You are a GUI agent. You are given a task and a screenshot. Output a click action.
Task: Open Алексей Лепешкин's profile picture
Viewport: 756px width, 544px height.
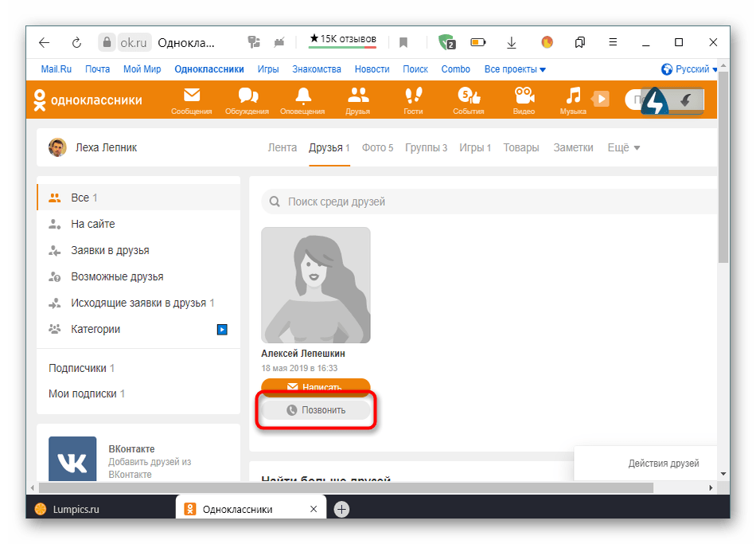(316, 285)
